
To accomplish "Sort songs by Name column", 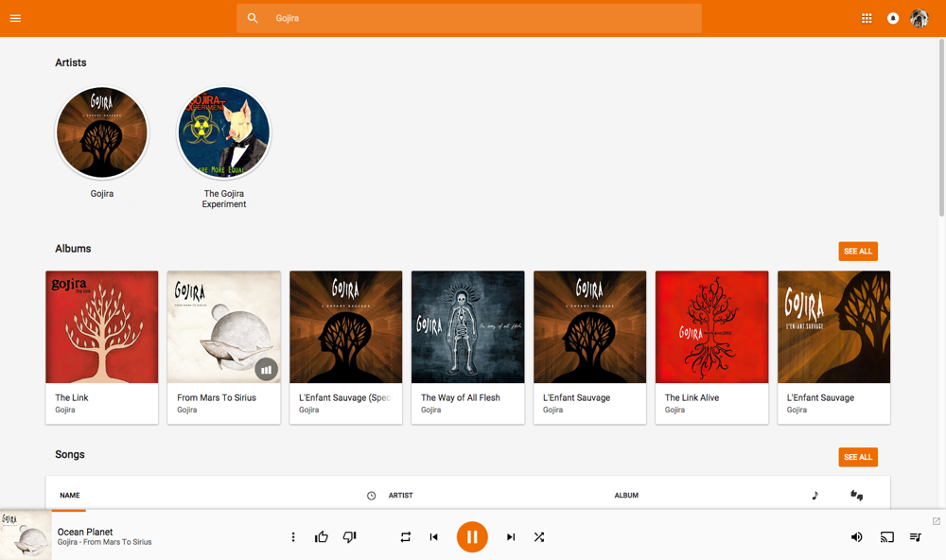I will [x=70, y=496].
